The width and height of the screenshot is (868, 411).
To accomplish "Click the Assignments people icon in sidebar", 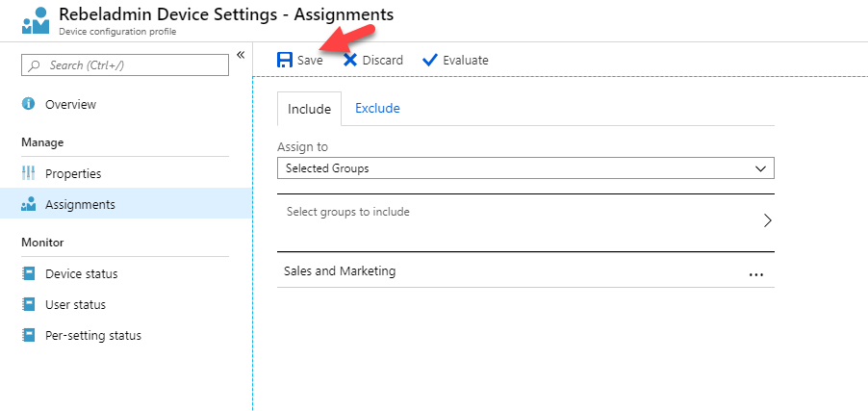I will pyautogui.click(x=28, y=204).
